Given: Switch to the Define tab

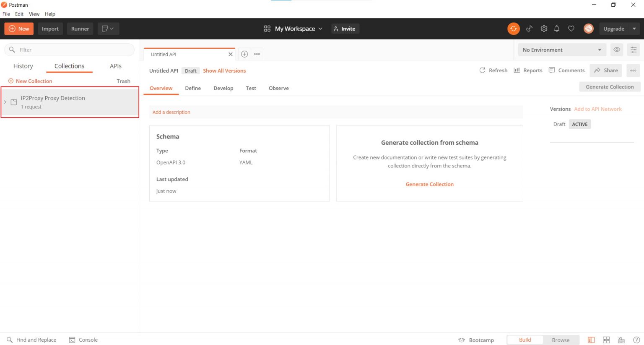Looking at the screenshot, I should pos(193,88).
